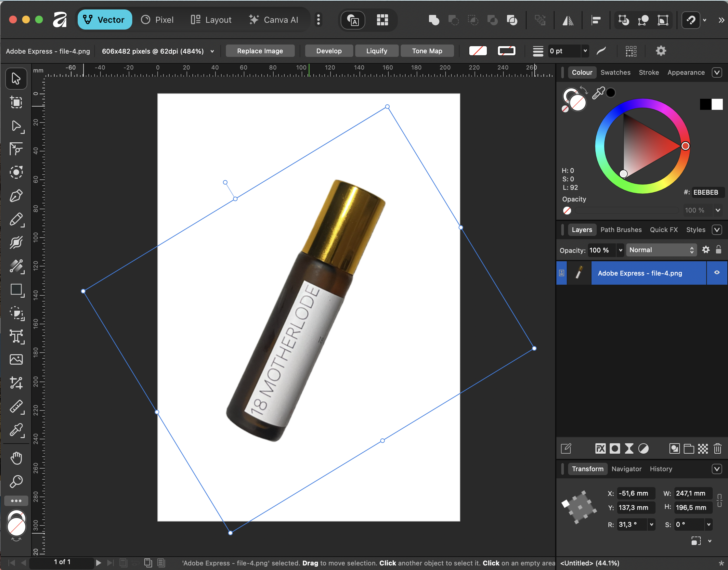The height and width of the screenshot is (570, 728).
Task: Select the Rectangle tool
Action: pyautogui.click(x=16, y=290)
